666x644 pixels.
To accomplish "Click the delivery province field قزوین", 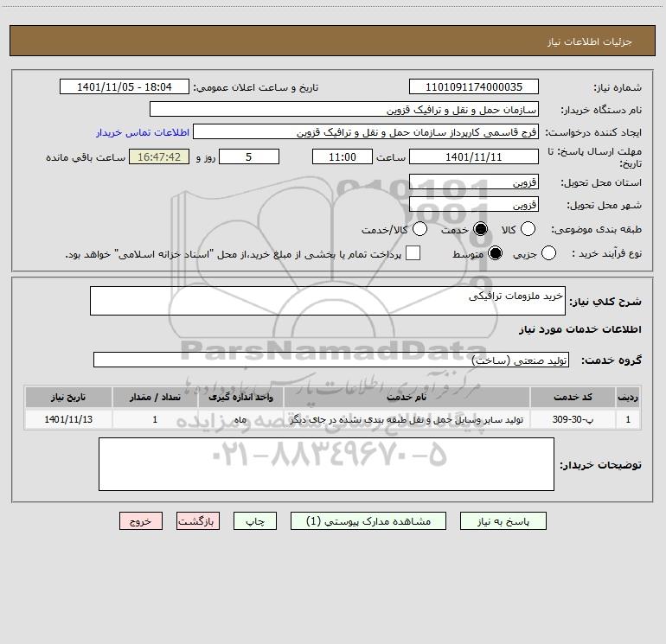I will [474, 182].
